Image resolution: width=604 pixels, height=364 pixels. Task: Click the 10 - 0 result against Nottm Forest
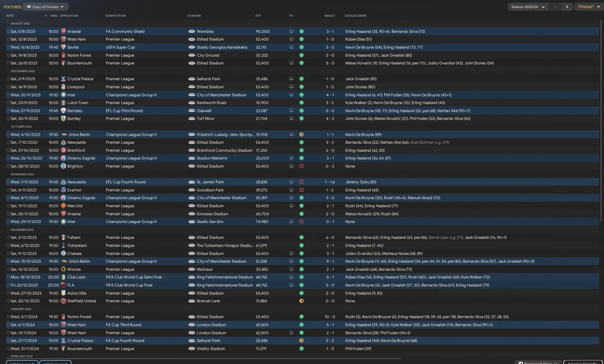coord(330,317)
